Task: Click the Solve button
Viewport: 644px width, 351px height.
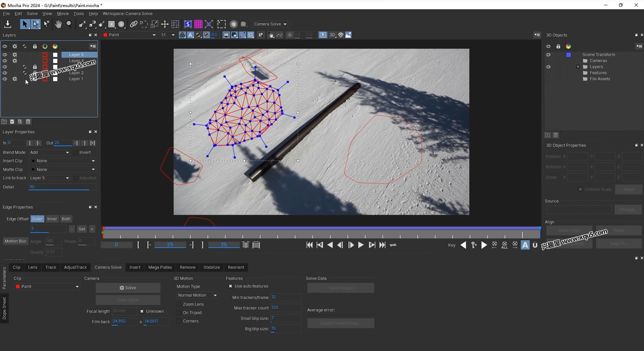Action: [128, 287]
